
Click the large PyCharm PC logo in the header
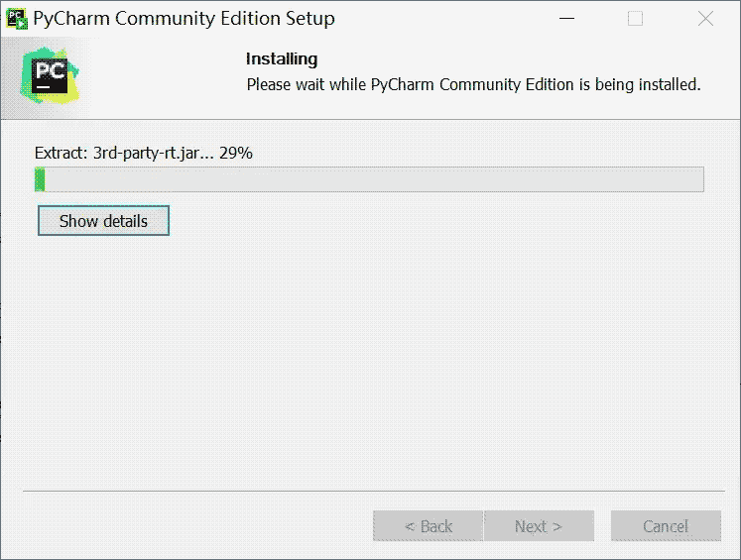click(x=50, y=75)
